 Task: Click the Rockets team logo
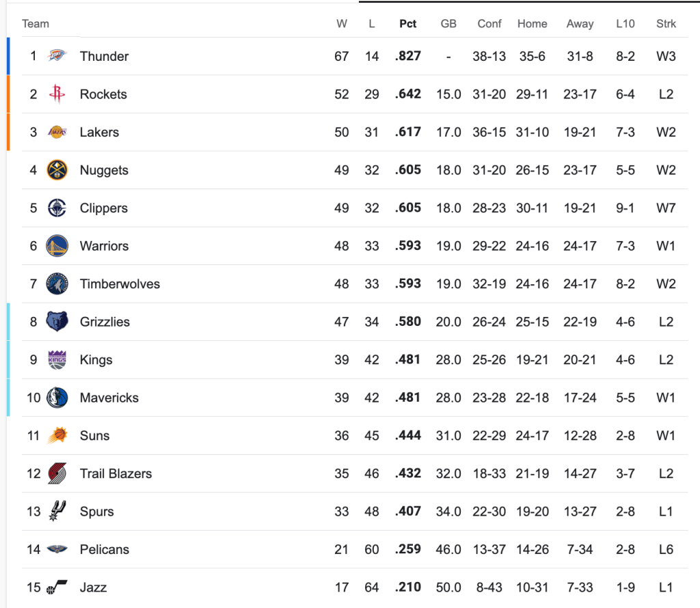[57, 94]
